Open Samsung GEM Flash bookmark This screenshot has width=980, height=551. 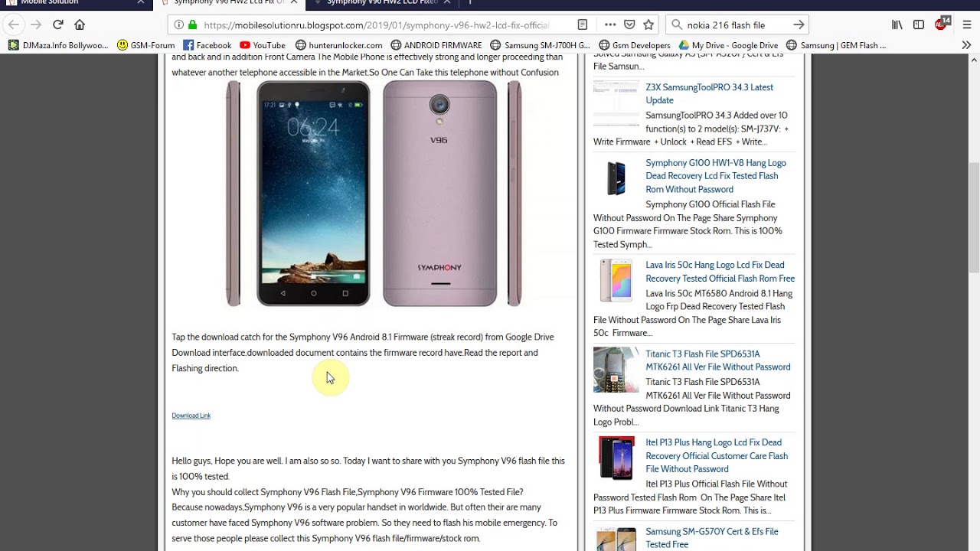836,45
